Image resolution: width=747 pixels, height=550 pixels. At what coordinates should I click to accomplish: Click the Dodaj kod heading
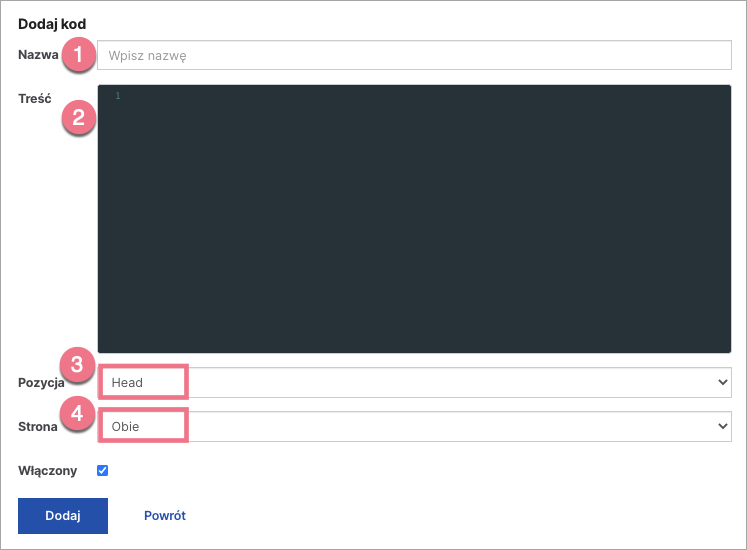coord(52,22)
